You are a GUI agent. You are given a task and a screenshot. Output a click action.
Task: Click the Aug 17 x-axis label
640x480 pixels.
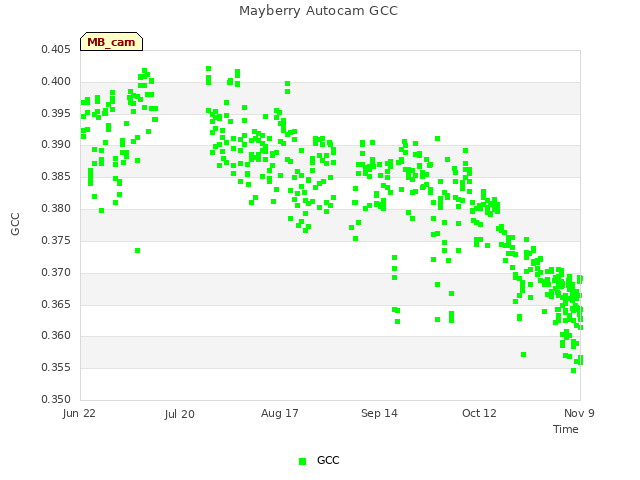click(280, 413)
